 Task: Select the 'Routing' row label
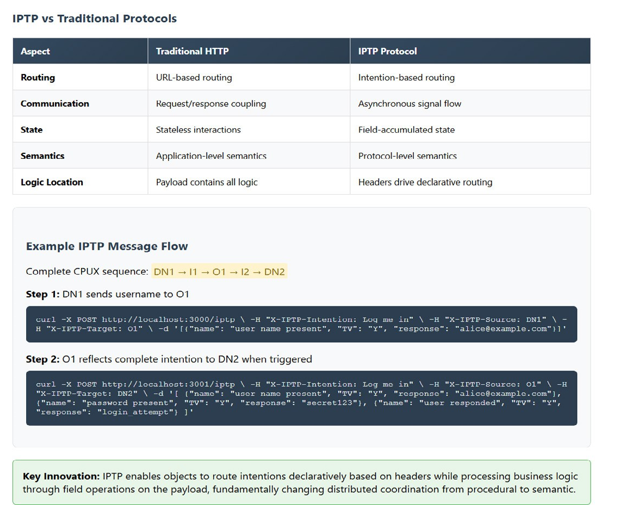(38, 77)
